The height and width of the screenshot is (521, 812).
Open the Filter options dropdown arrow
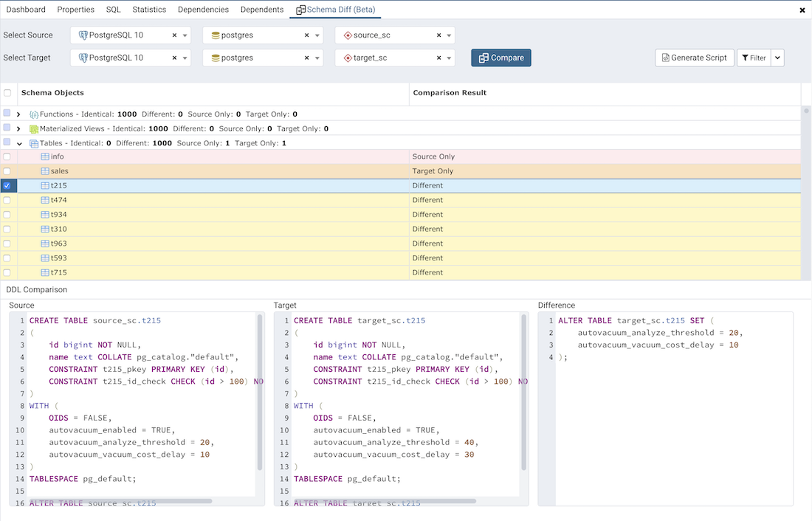pyautogui.click(x=777, y=58)
